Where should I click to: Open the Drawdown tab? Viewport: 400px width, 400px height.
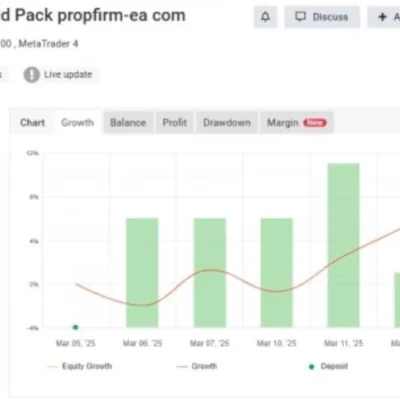pos(227,123)
